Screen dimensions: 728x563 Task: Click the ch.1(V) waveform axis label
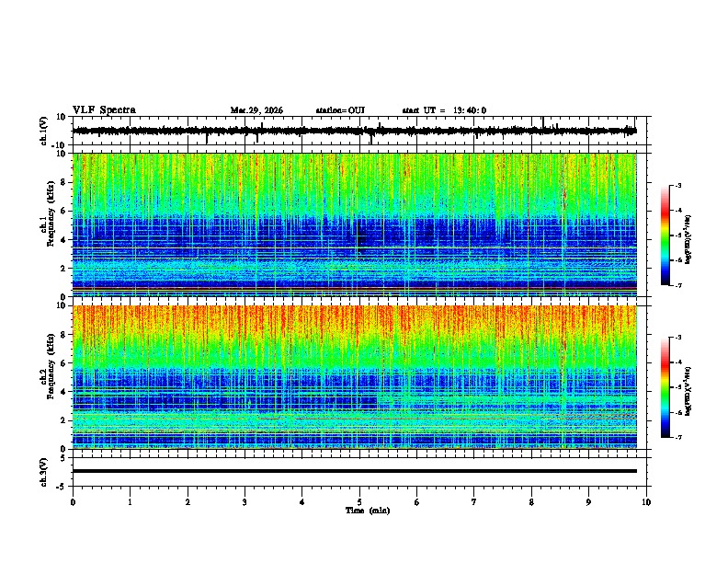coord(44,131)
